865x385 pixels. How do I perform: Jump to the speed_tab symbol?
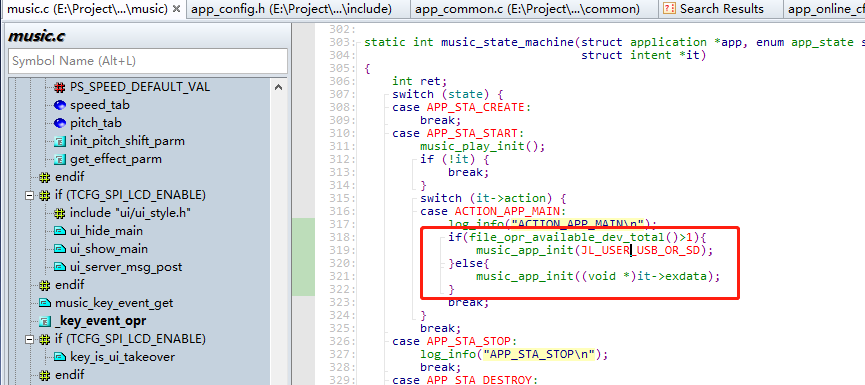click(100, 105)
